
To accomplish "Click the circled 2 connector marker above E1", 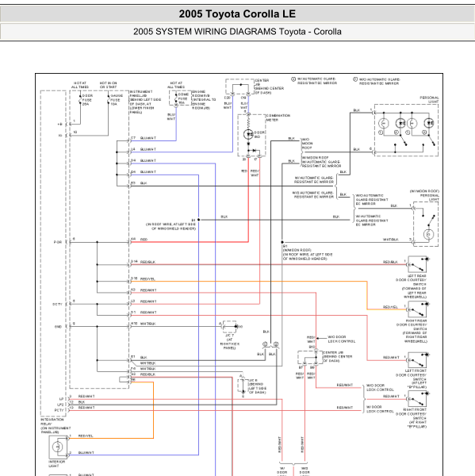I will [x=276, y=344].
